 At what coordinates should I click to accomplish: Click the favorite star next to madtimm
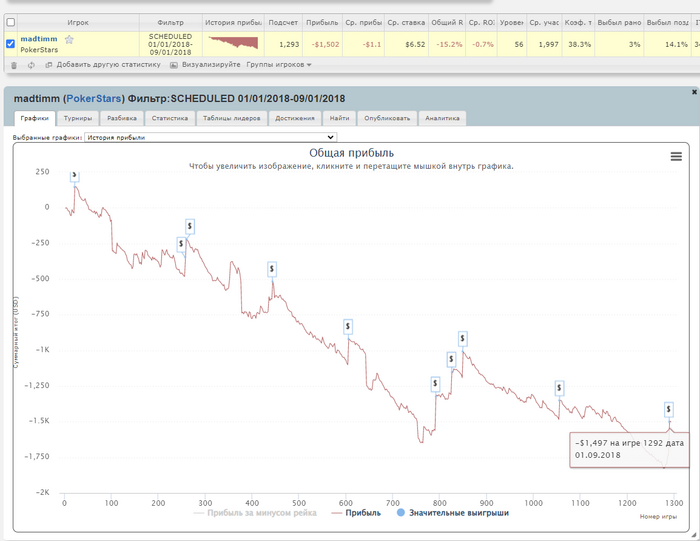click(x=69, y=40)
